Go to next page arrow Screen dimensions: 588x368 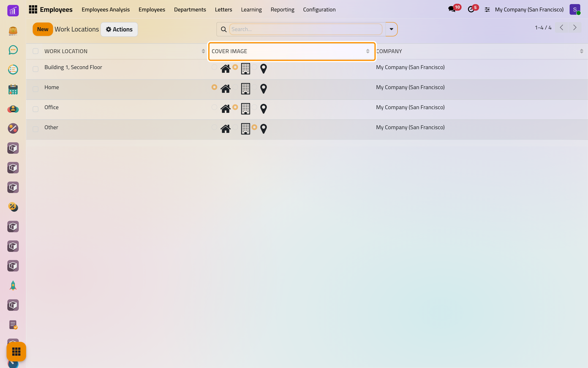[x=575, y=28]
